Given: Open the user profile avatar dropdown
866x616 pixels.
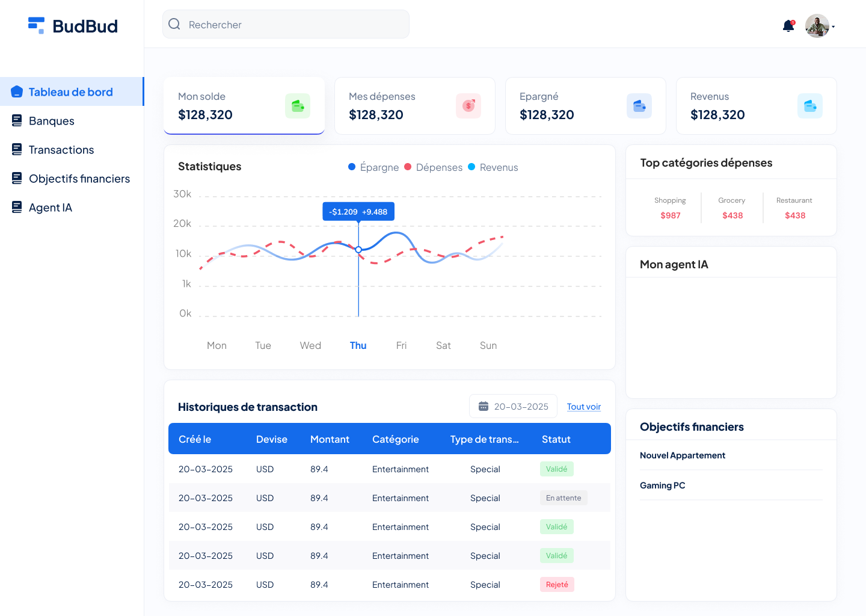Looking at the screenshot, I should (819, 26).
